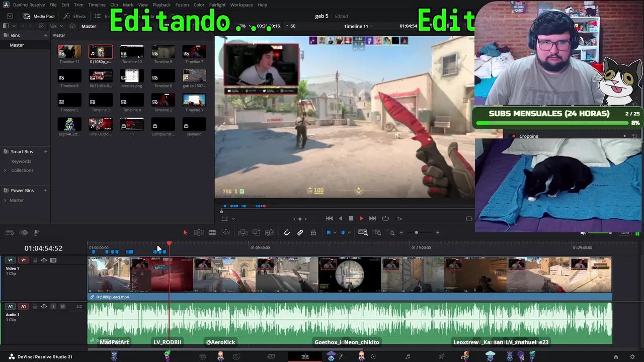Open the viewer Transform overlay dropdown arrow

[x=233, y=219]
